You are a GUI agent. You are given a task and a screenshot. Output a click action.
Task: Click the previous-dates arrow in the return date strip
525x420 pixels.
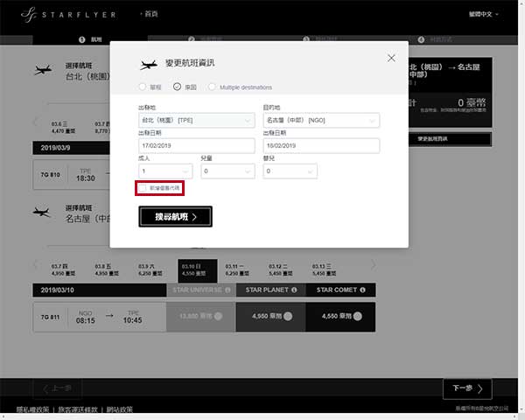click(36, 265)
